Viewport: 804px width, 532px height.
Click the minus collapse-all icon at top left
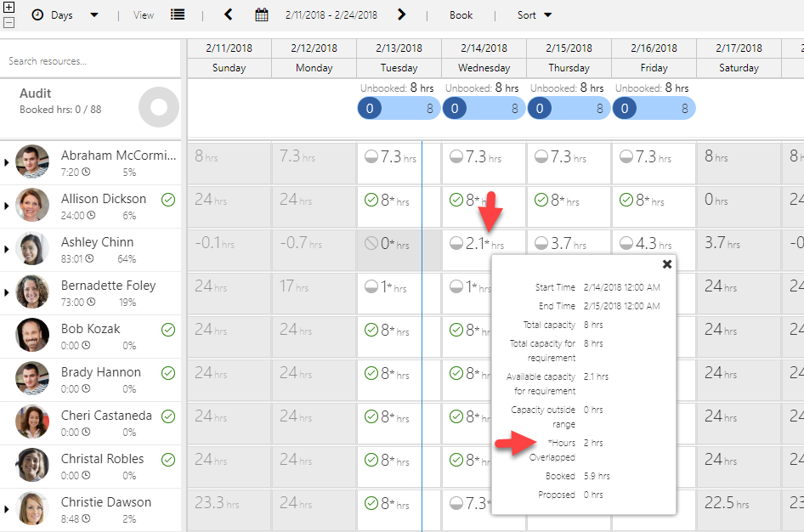point(8,23)
